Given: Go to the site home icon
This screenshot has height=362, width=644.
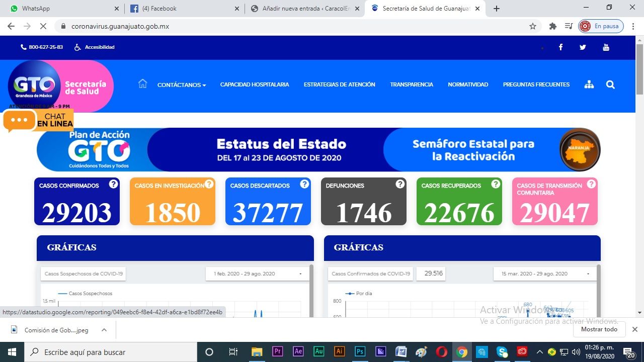Looking at the screenshot, I should click(142, 84).
